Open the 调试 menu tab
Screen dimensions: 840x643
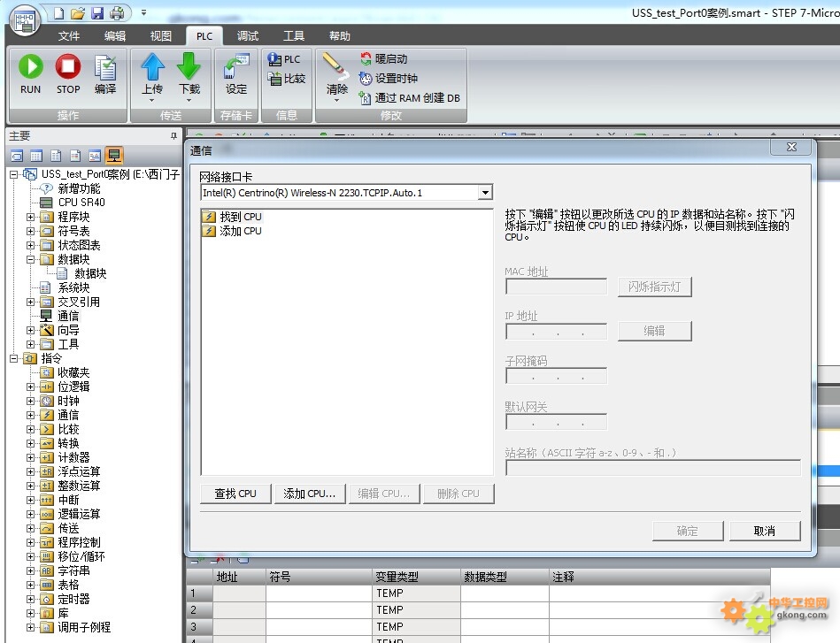(248, 36)
